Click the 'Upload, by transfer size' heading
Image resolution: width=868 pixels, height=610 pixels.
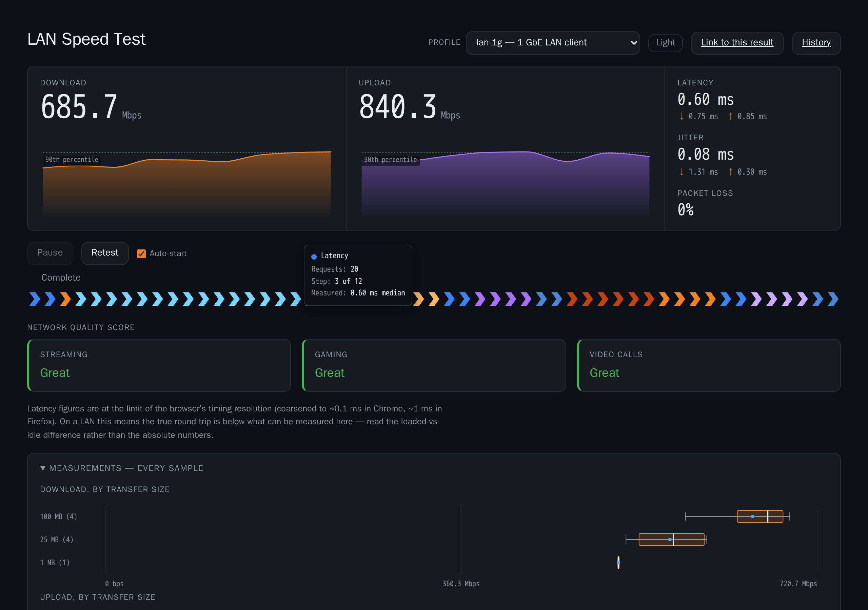[98, 597]
